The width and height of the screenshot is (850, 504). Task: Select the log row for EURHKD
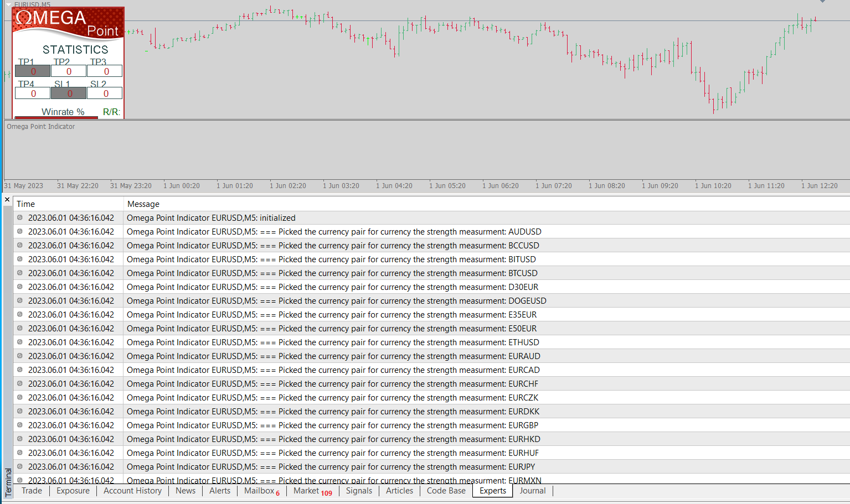(432, 439)
